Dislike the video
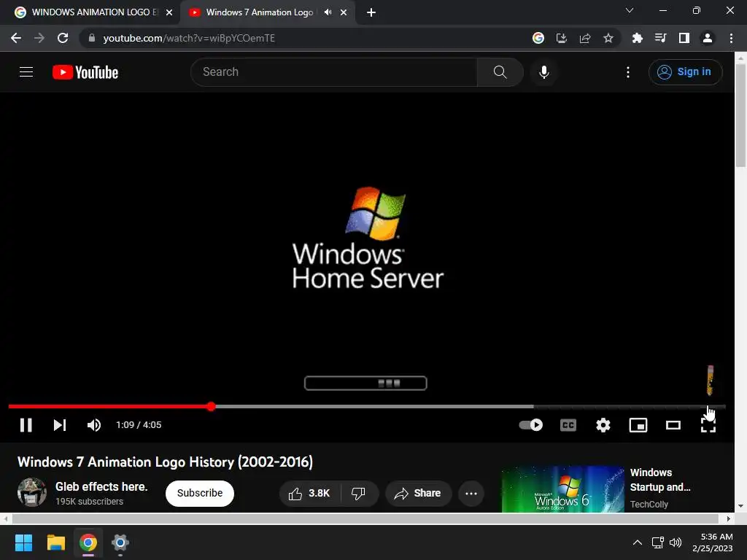 (x=359, y=494)
